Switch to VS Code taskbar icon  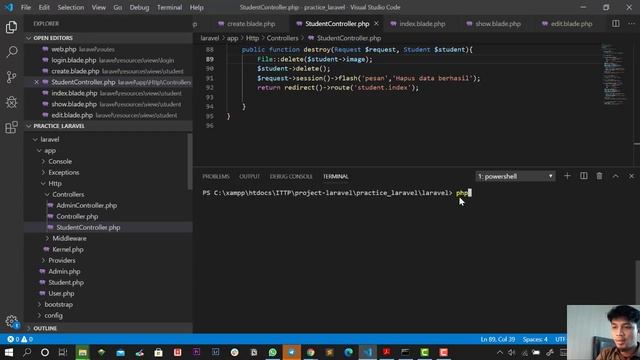(x=367, y=352)
